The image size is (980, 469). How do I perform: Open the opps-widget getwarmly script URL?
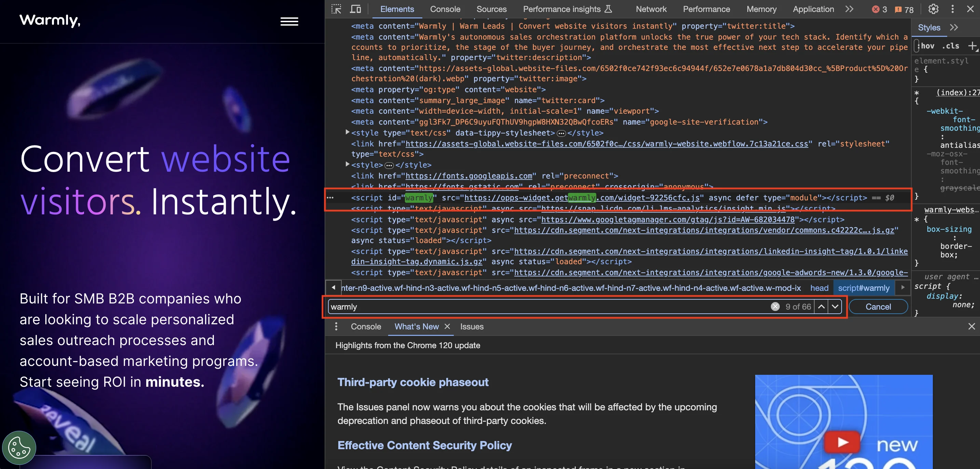click(581, 198)
